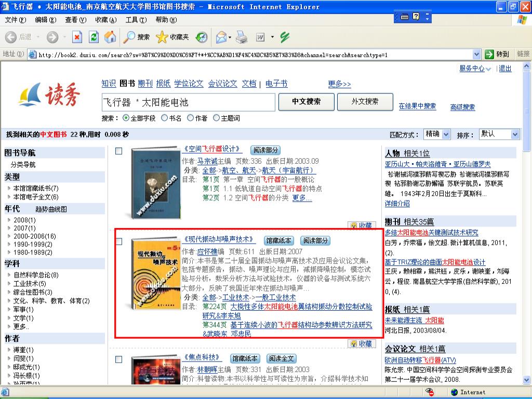Viewport: 532px width, 399px height.
Task: Click the Word edit icon in the toolbar
Action: 260,37
